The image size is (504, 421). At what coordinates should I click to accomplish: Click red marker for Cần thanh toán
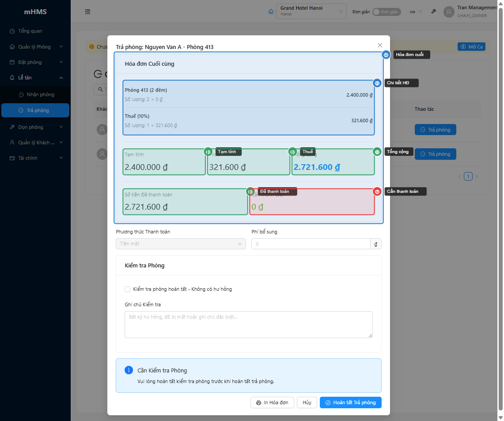[377, 192]
